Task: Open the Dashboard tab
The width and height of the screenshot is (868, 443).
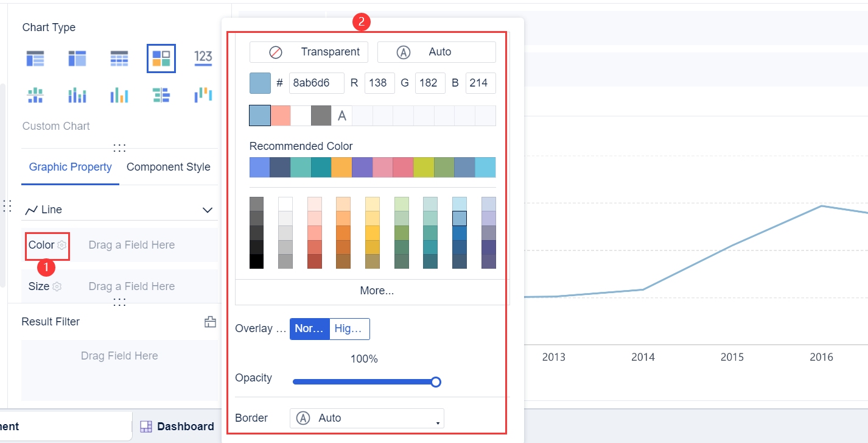Action: (x=177, y=427)
